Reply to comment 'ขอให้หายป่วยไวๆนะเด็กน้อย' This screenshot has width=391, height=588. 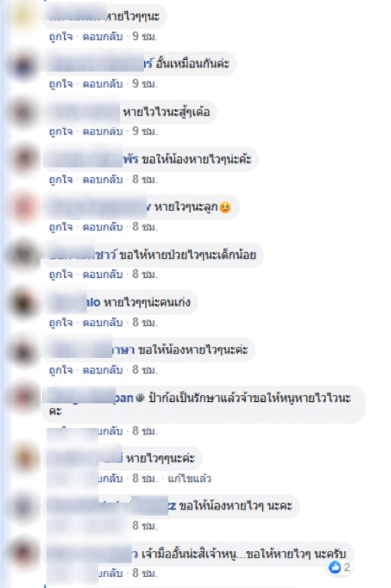click(x=103, y=275)
